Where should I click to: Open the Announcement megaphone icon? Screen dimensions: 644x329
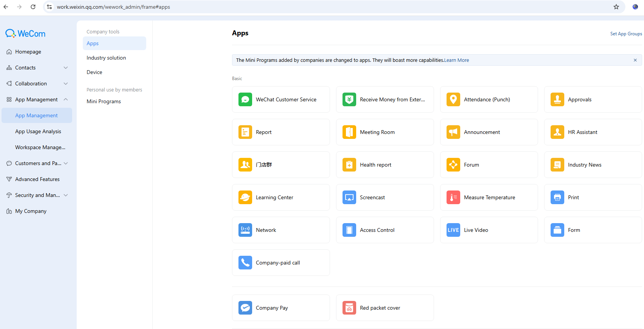(453, 132)
